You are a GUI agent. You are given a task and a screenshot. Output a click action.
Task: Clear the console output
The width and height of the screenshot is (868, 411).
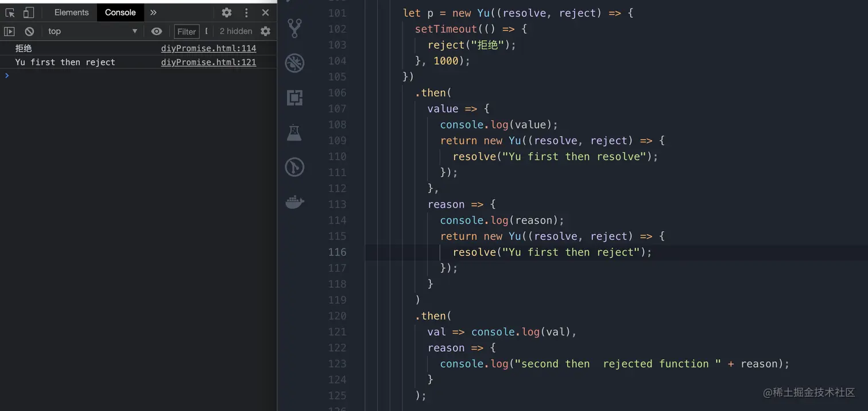[x=29, y=31]
